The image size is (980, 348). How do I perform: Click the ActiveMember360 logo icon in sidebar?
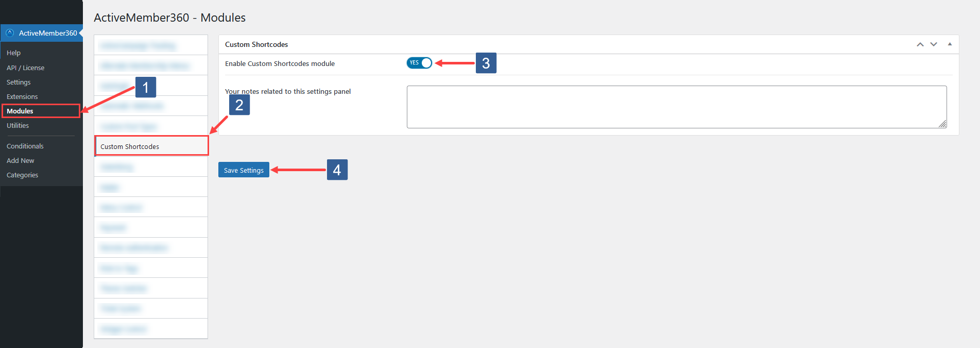9,32
